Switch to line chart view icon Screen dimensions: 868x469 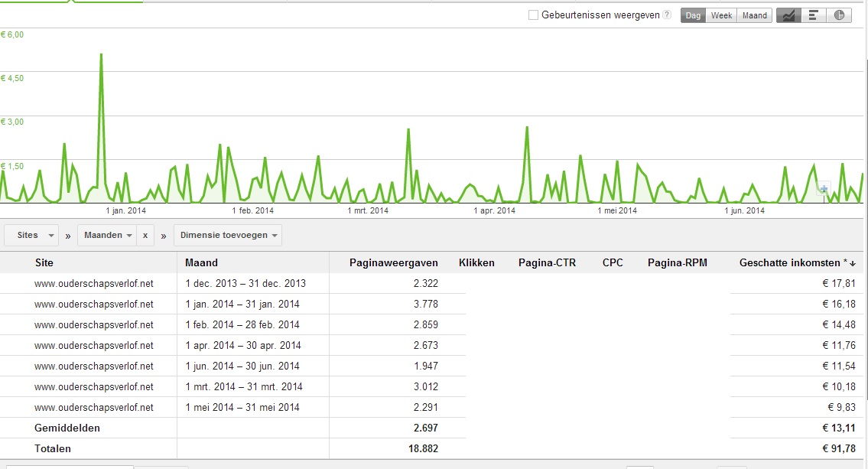[788, 15]
